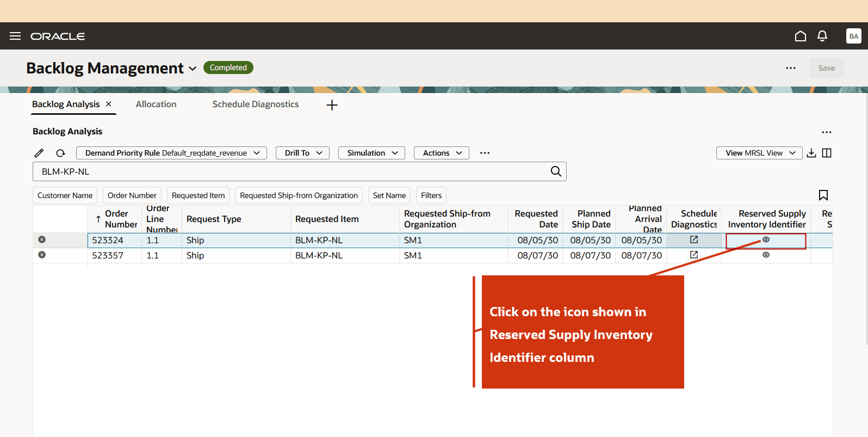Open toolbar overflow after Actions
The height and width of the screenshot is (437, 868).
pyautogui.click(x=485, y=153)
